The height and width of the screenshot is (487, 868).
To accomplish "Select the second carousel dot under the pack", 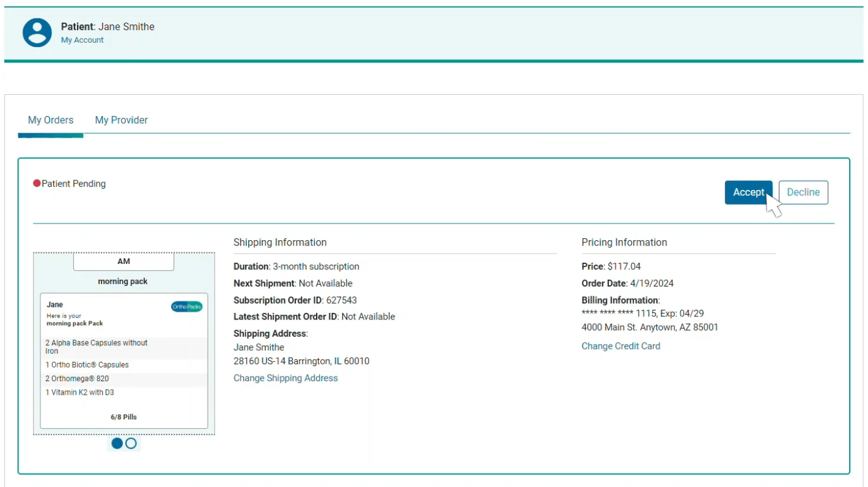I will [131, 443].
